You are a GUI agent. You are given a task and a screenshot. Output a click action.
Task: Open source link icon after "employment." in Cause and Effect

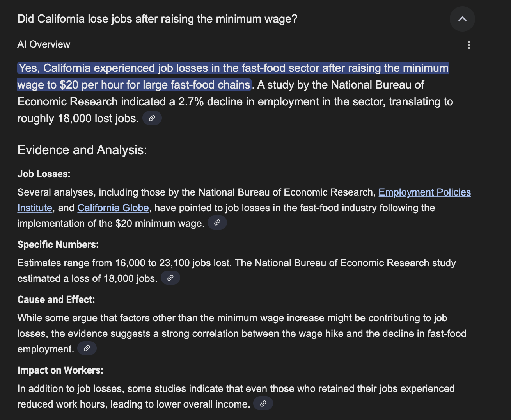(87, 348)
